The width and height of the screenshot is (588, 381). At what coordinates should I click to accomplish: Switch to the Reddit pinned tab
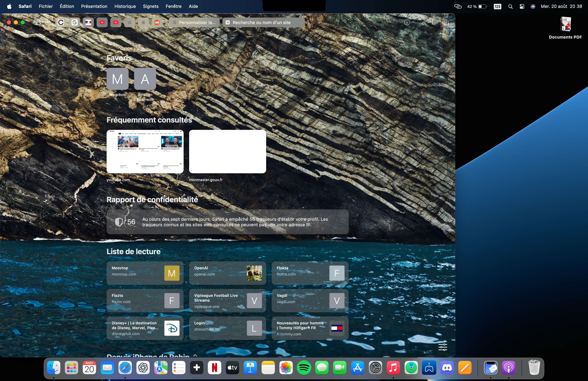pos(157,23)
